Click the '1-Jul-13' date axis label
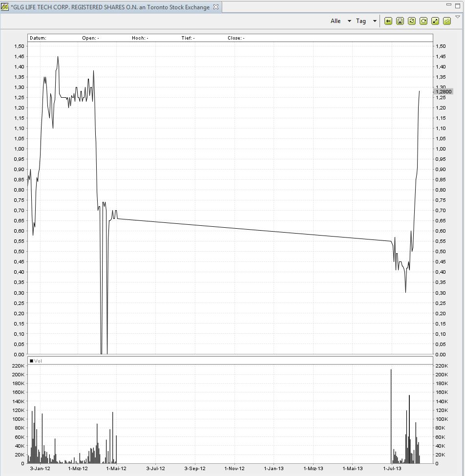Image resolution: width=465 pixels, height=476 pixels. coord(392,468)
